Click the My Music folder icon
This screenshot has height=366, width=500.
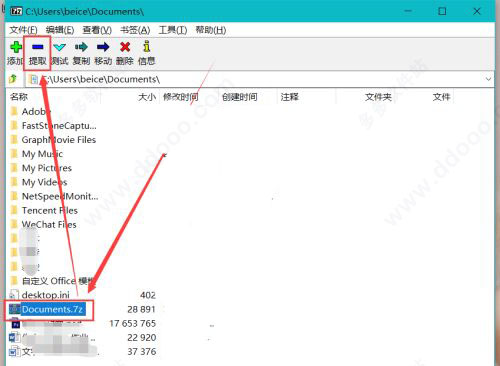14,154
